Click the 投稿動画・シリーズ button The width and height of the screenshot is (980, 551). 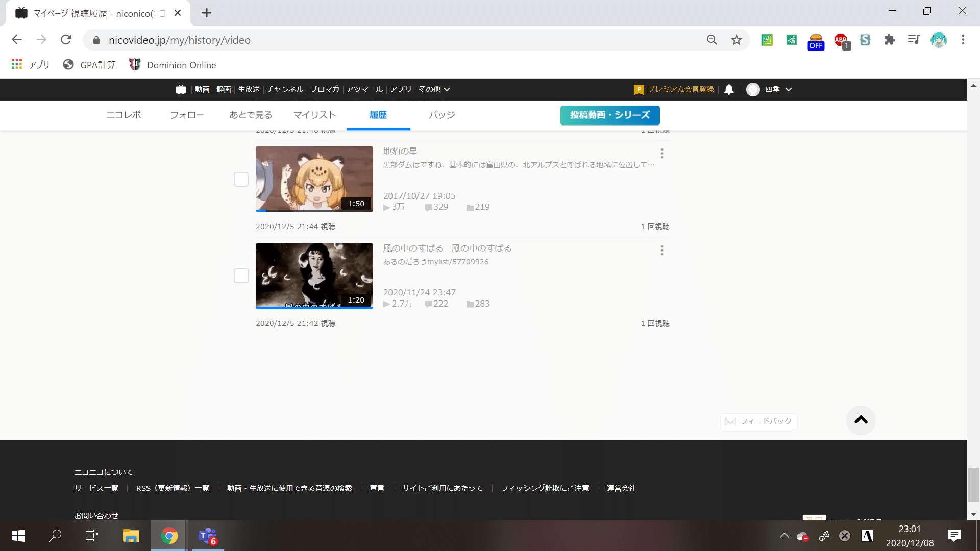click(609, 115)
